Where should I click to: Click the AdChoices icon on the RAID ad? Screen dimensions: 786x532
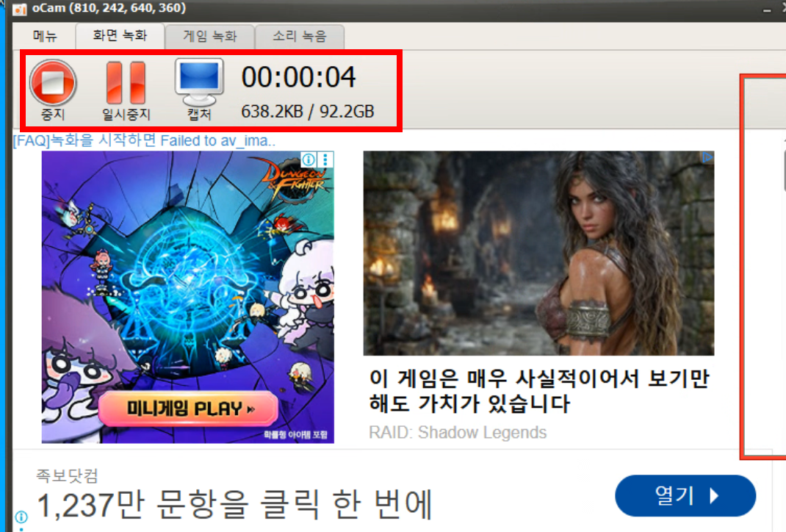coord(707,157)
